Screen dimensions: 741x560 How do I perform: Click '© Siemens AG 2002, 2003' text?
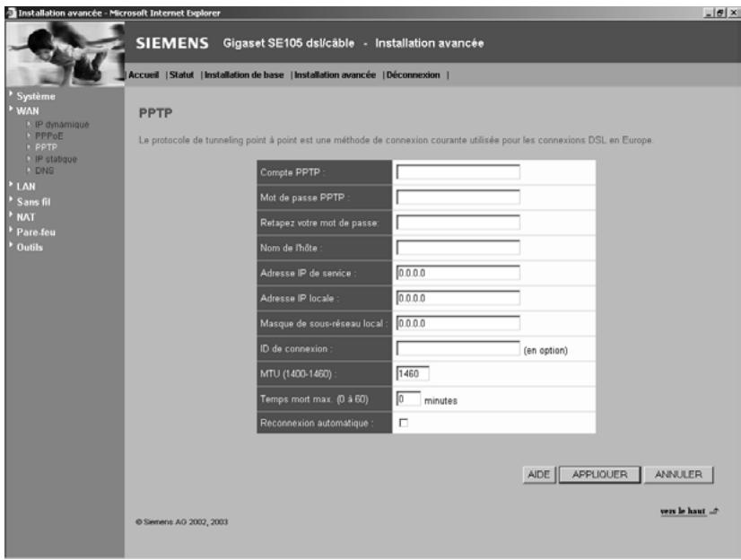pyautogui.click(x=181, y=522)
